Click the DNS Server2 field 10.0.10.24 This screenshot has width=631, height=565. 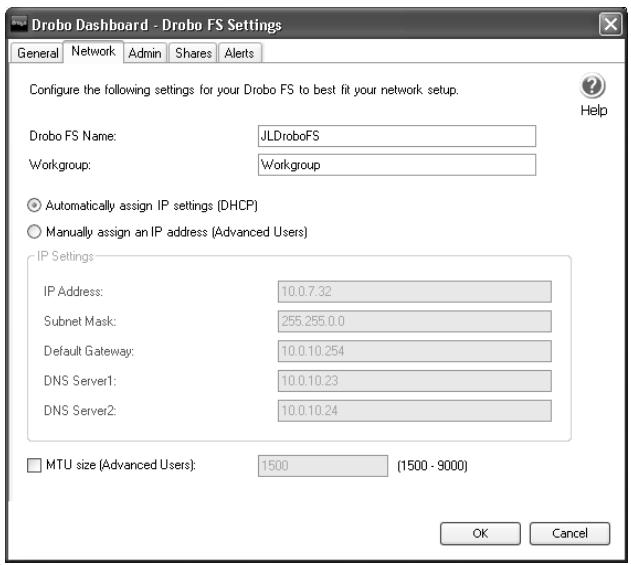(414, 410)
